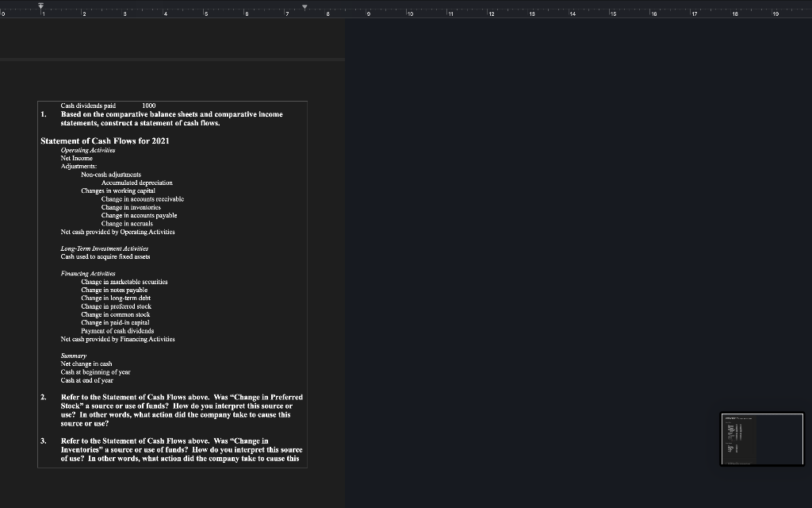Click the 'Financing Activities' italic subheading
Viewport: 812px width, 508px height.
(x=87, y=274)
